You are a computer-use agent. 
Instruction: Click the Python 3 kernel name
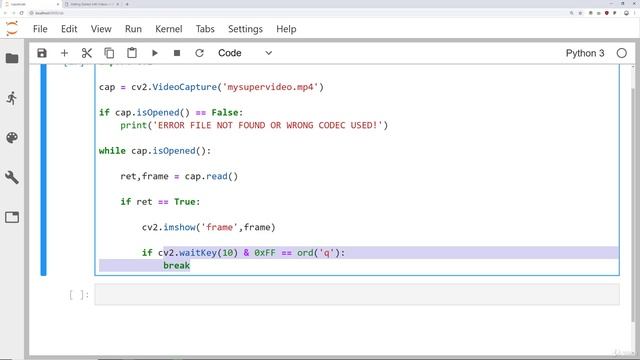pyautogui.click(x=584, y=53)
